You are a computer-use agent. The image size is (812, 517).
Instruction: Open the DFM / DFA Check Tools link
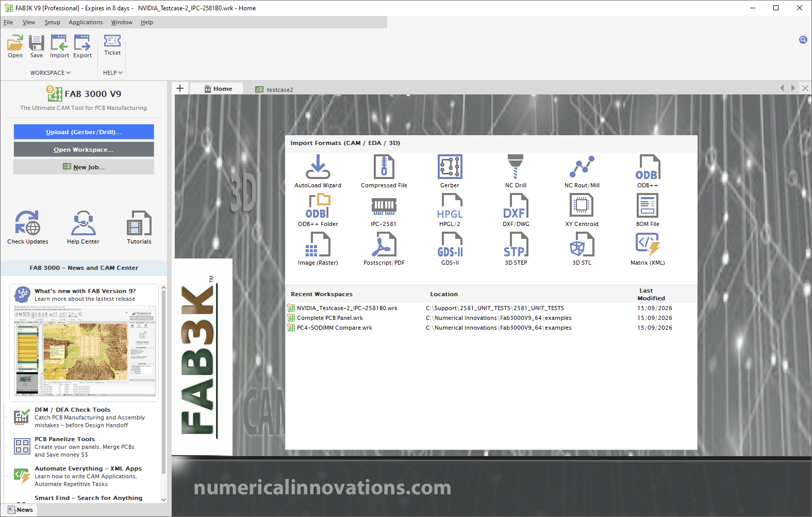72,410
